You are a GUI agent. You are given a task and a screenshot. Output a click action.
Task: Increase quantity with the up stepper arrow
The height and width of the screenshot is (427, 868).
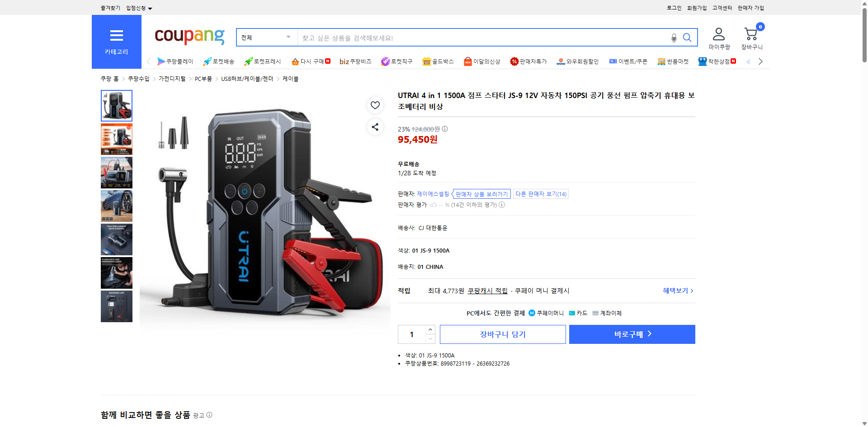429,329
